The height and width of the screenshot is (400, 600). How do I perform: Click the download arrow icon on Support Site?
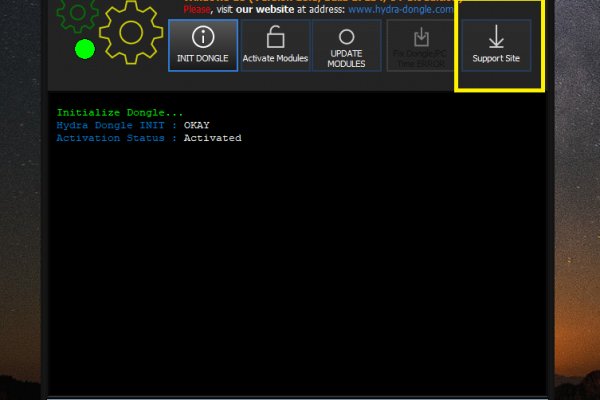pos(496,37)
